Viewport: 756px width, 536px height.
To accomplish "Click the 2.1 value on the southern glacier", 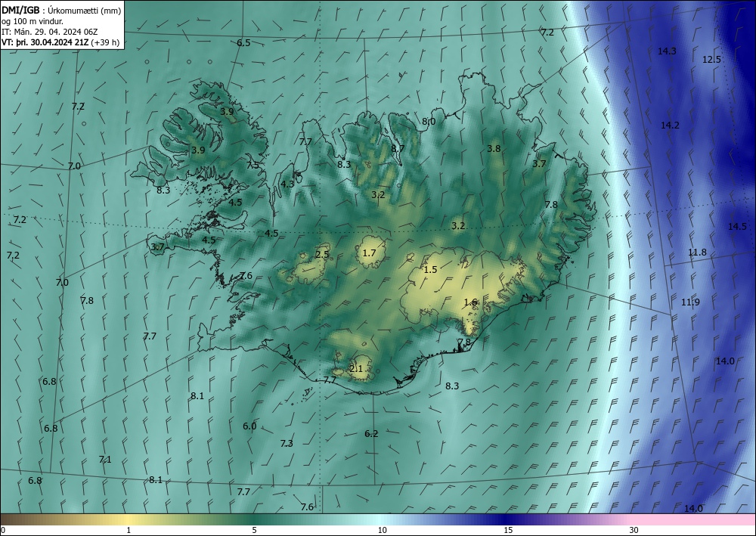I will click(356, 369).
